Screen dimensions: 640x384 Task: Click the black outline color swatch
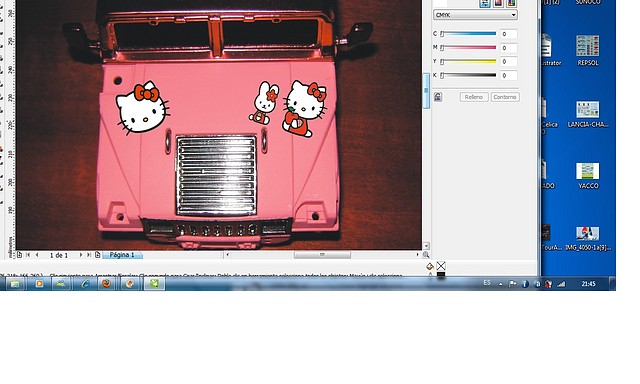pyautogui.click(x=441, y=275)
